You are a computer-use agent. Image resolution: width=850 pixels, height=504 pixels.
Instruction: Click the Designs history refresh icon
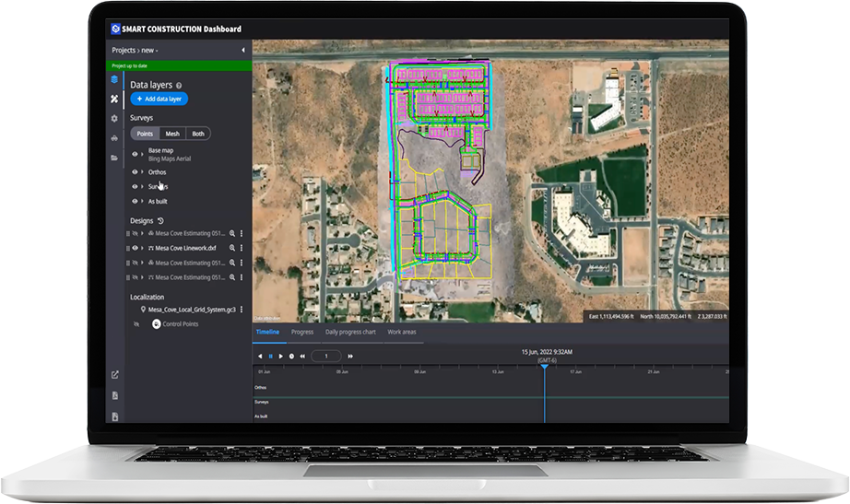[160, 220]
